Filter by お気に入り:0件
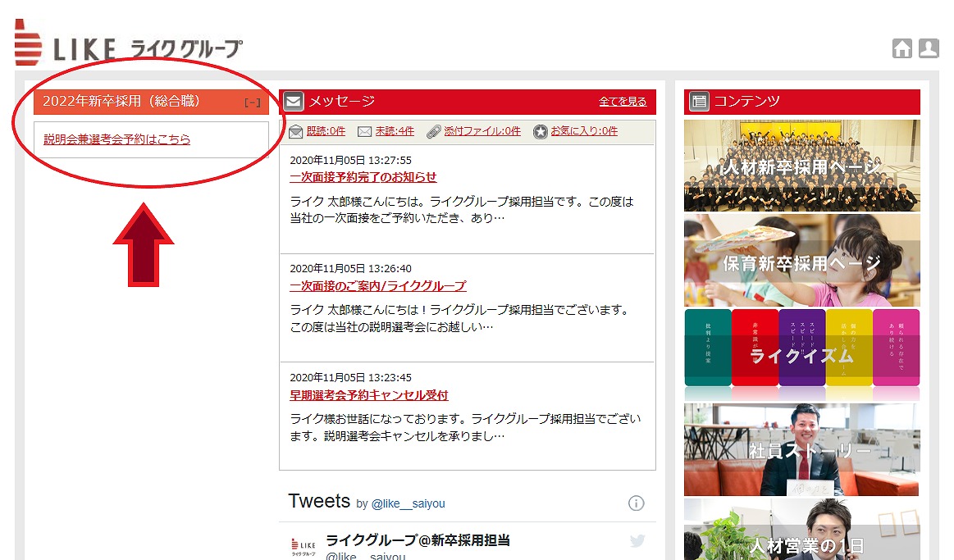 (584, 131)
